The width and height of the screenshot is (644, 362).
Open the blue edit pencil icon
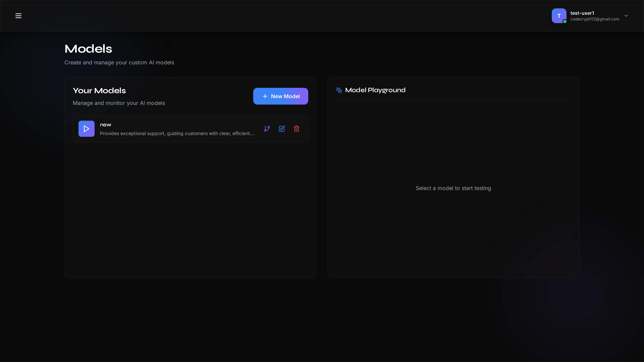(x=282, y=129)
